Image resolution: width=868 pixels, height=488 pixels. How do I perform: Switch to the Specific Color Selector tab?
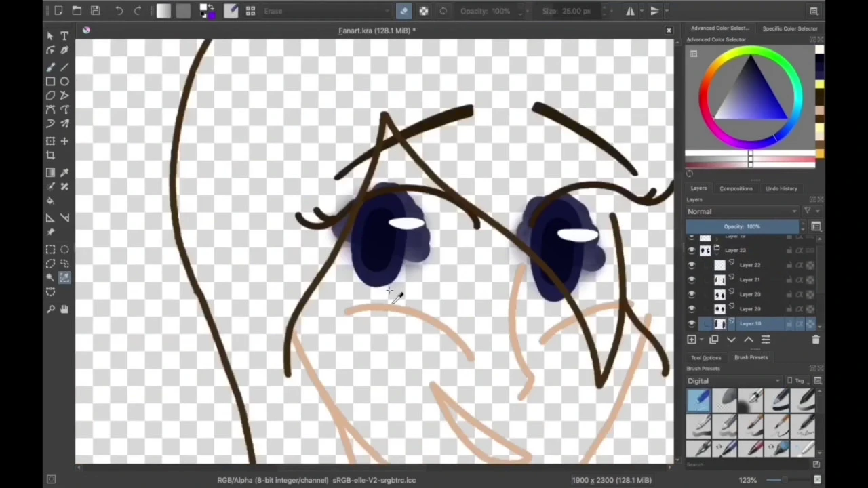point(790,28)
